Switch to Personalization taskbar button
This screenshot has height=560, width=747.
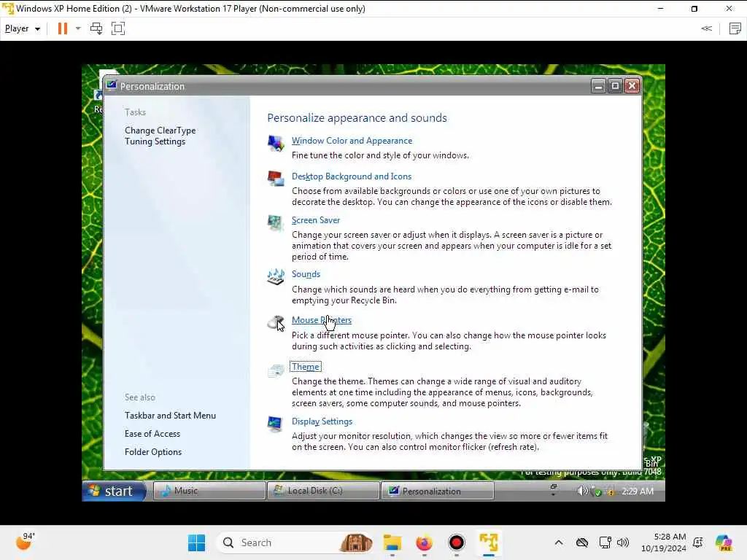[438, 491]
